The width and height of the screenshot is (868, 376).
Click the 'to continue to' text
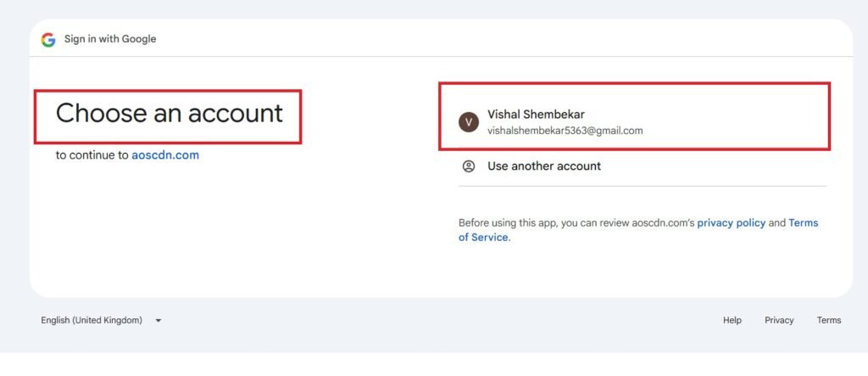92,155
